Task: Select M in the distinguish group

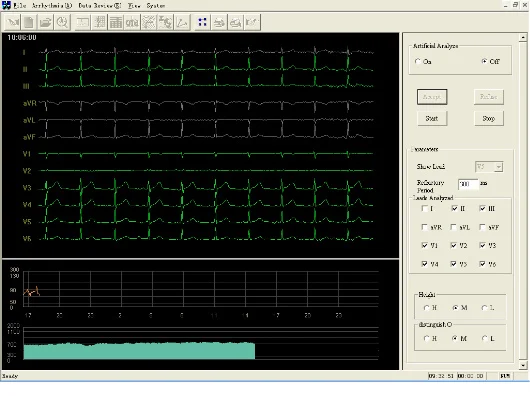Action: pyautogui.click(x=455, y=338)
